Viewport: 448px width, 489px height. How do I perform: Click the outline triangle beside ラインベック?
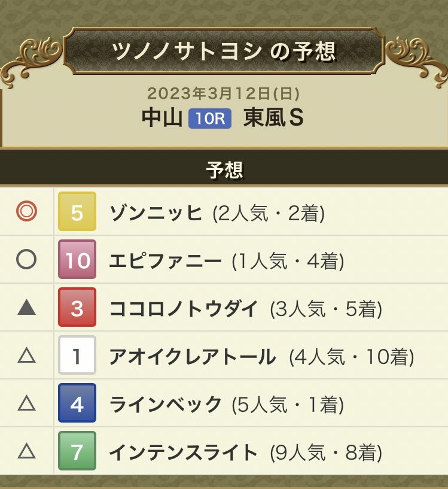[x=26, y=403]
